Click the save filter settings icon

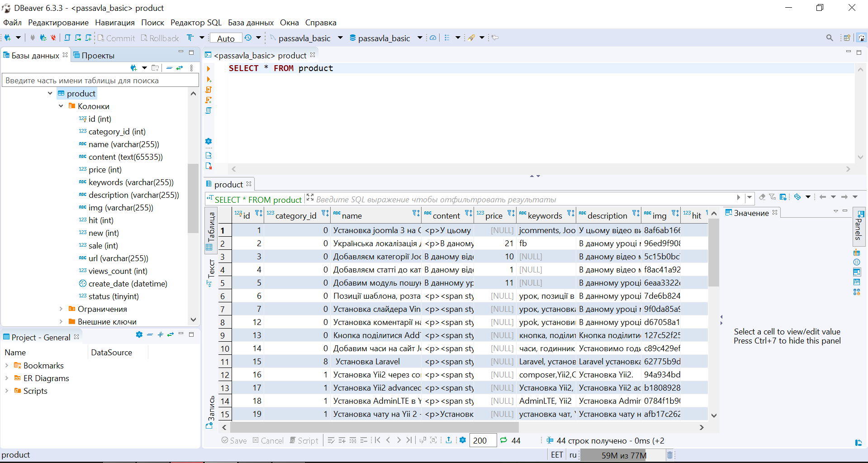point(783,197)
